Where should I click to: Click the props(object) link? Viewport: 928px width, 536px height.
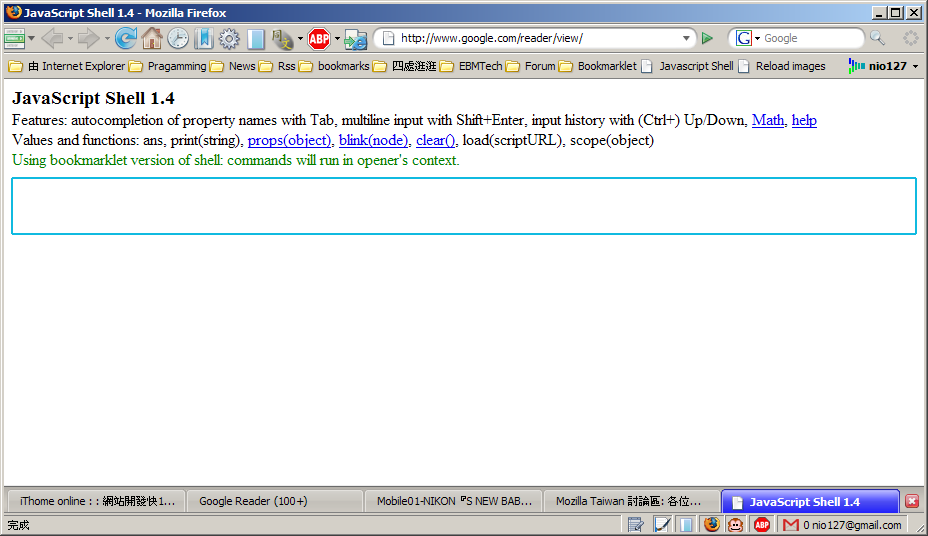(289, 140)
